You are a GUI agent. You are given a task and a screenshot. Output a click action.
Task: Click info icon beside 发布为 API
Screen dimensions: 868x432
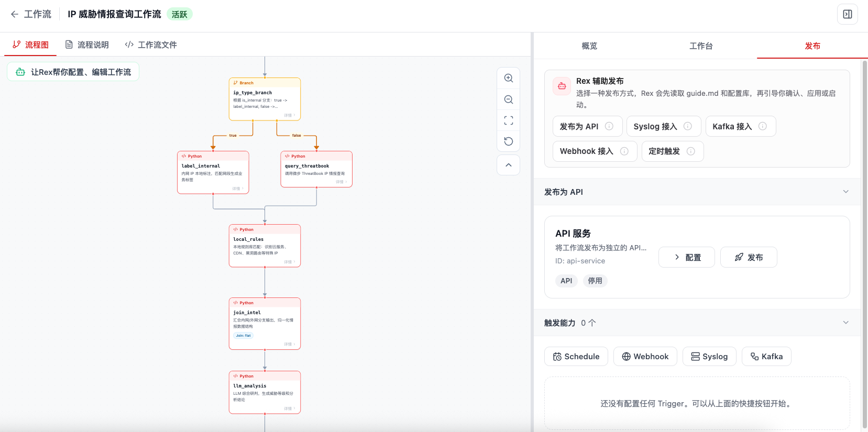pyautogui.click(x=609, y=126)
